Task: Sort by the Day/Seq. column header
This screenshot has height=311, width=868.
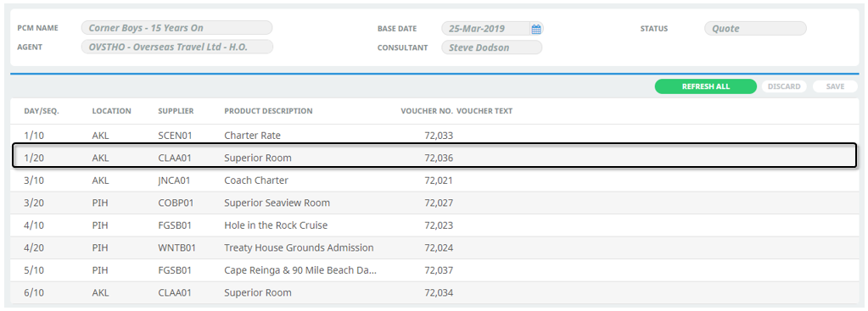Action: (42, 111)
